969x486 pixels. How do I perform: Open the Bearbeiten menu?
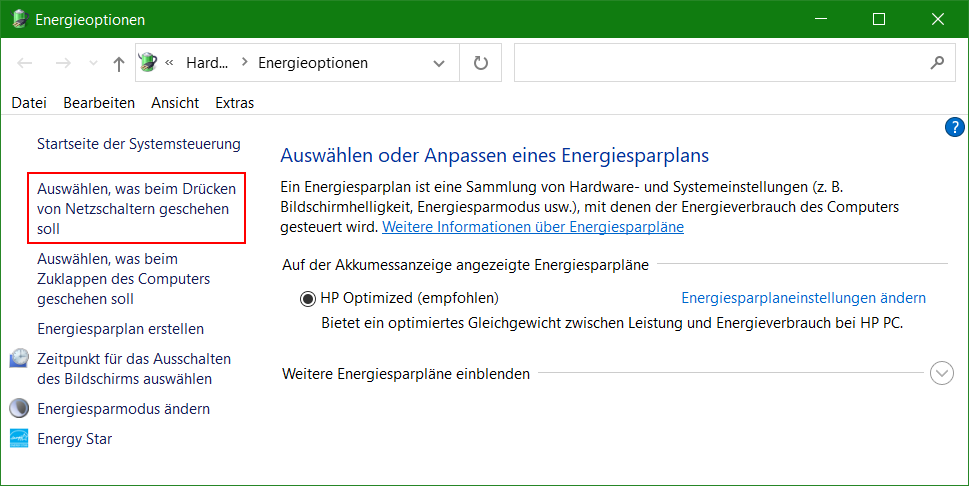click(99, 103)
